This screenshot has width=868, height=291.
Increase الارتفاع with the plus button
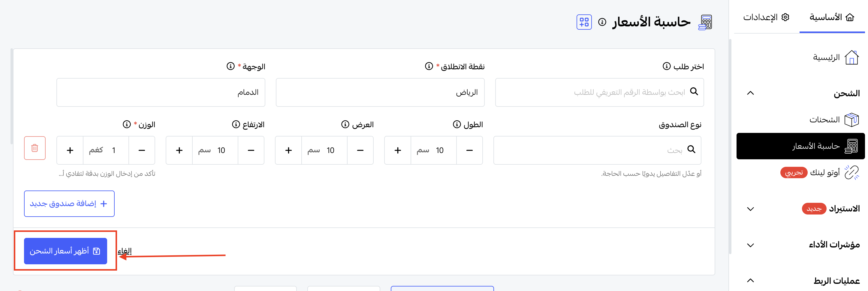pyautogui.click(x=179, y=150)
